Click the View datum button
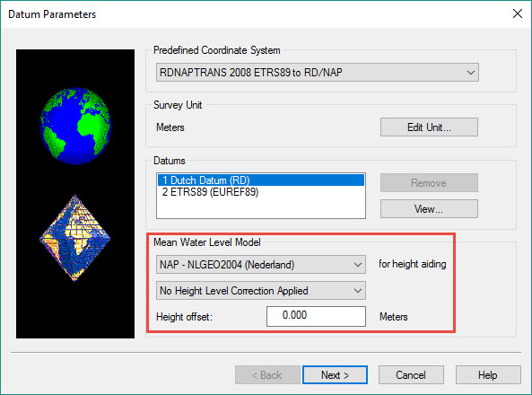Image resolution: width=532 pixels, height=395 pixels. pyautogui.click(x=429, y=209)
